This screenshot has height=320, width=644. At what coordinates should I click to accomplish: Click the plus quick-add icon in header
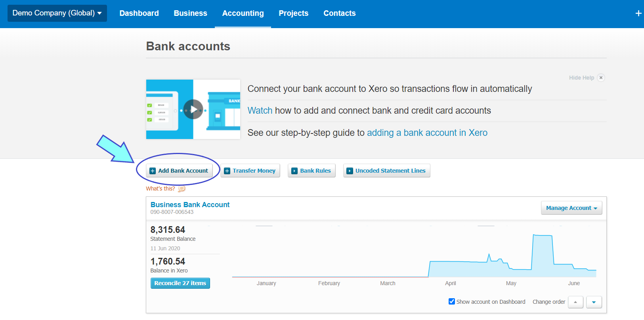click(638, 13)
